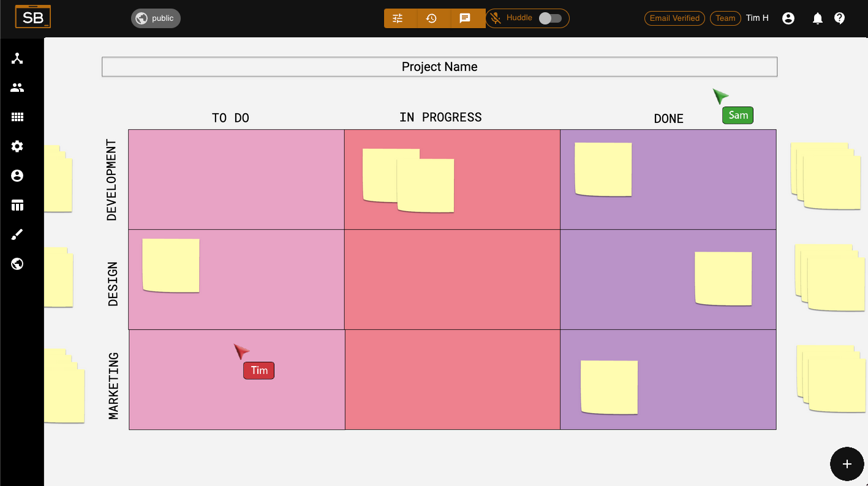
Task: Open the notifications bell
Action: pos(817,18)
